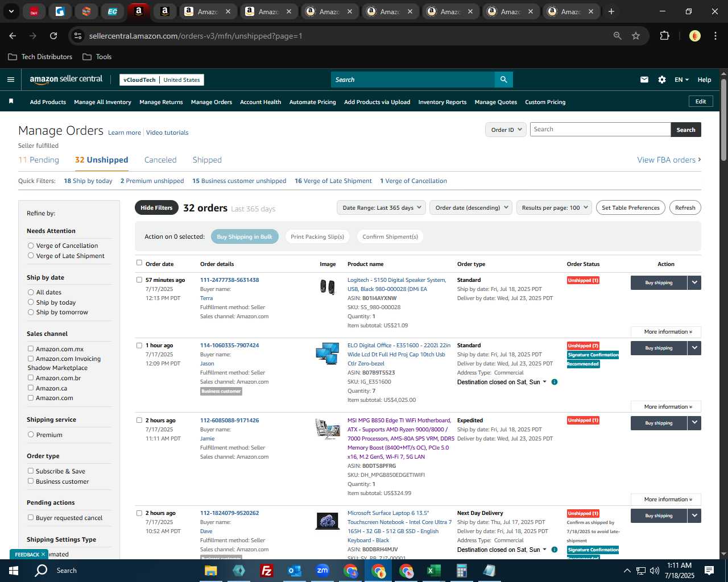Open browser extensions puzzle icon
The width and height of the screenshot is (728, 582).
point(664,36)
